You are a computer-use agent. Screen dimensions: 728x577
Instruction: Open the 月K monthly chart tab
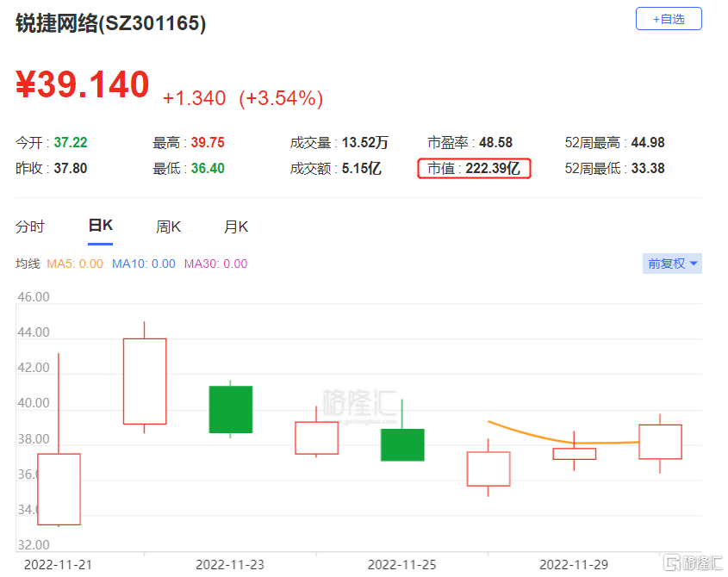[236, 227]
